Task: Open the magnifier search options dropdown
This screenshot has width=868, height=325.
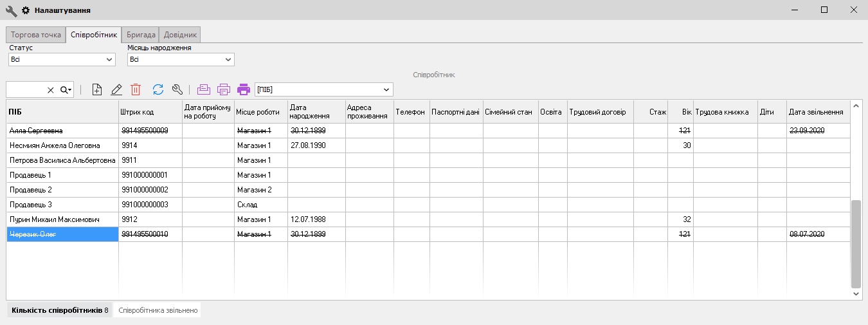Action: point(67,90)
